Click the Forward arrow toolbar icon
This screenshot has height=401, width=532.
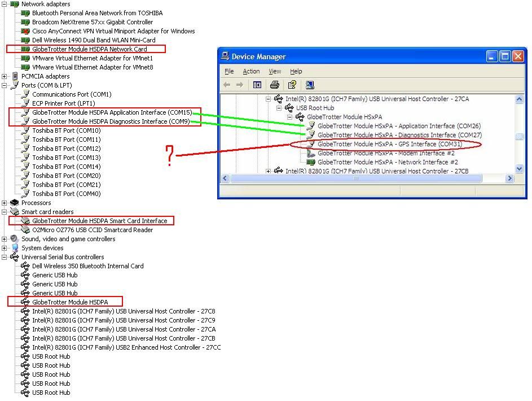(x=240, y=85)
